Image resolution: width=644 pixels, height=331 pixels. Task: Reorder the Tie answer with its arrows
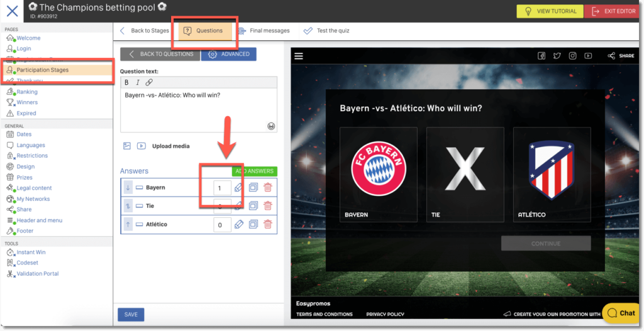(x=128, y=206)
